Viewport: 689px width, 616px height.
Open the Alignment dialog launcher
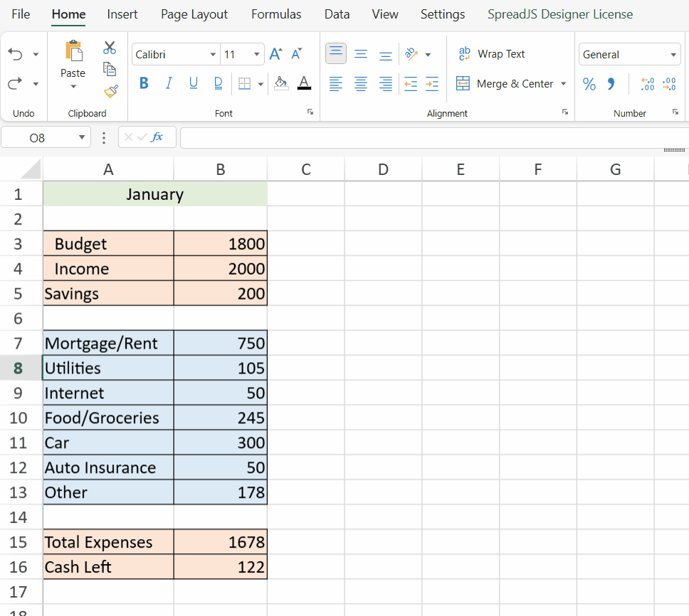(x=565, y=112)
